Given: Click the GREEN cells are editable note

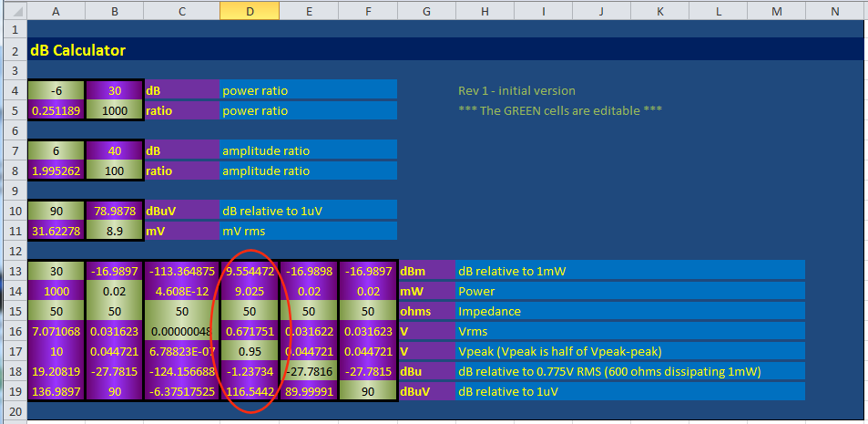Looking at the screenshot, I should (559, 110).
